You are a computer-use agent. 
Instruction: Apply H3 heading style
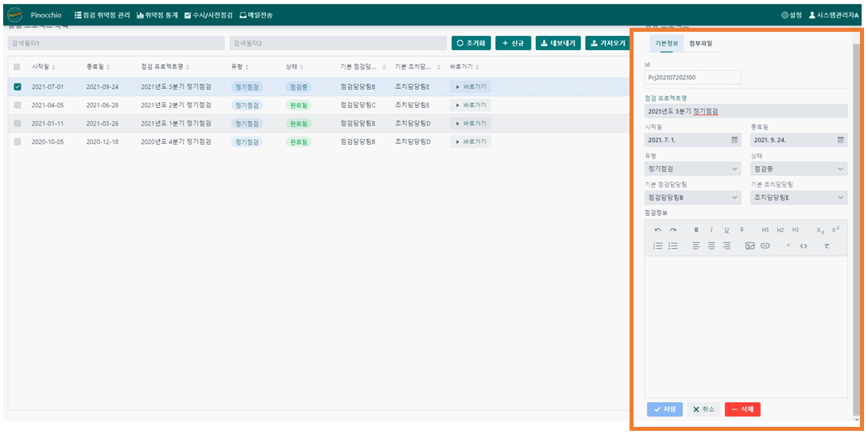click(x=795, y=230)
